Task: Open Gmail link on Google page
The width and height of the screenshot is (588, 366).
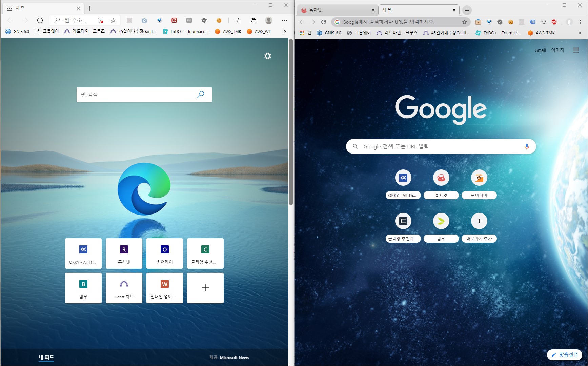Action: point(540,50)
